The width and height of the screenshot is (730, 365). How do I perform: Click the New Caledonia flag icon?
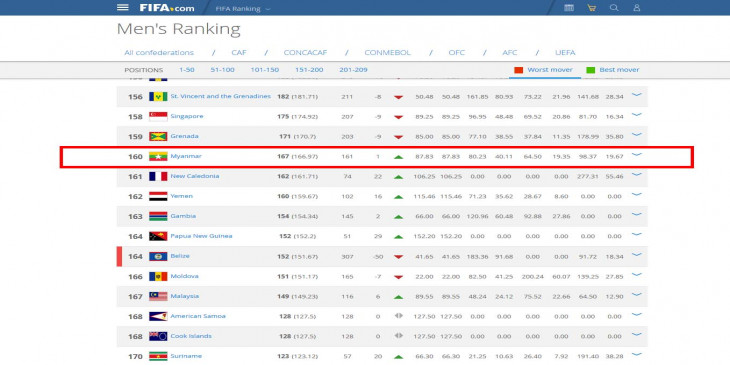158,176
